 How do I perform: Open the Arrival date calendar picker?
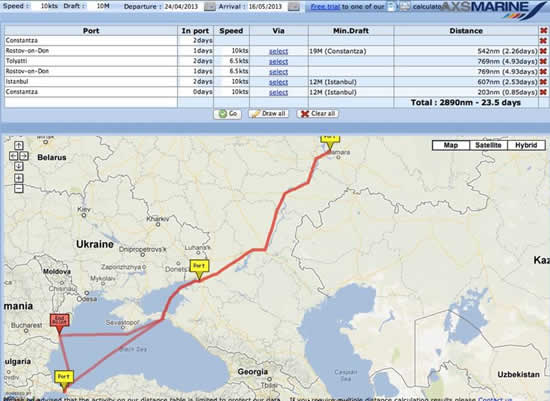pyautogui.click(x=294, y=7)
